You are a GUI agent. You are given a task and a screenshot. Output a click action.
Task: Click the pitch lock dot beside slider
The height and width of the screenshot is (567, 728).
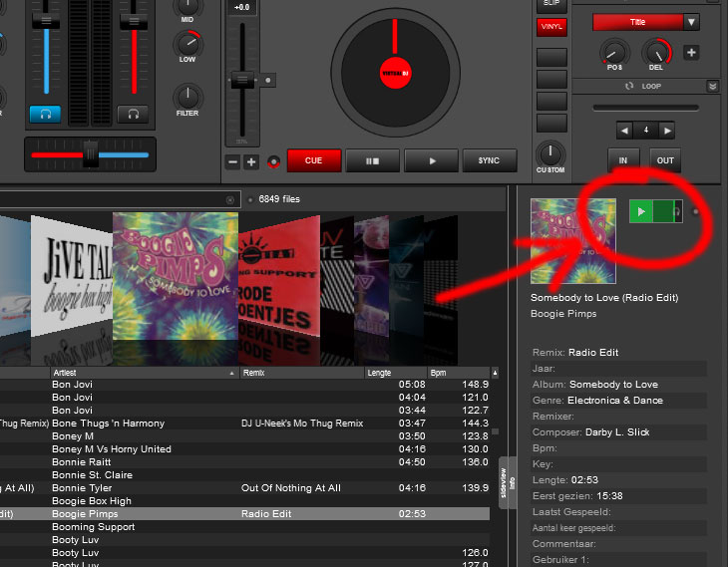(268, 81)
